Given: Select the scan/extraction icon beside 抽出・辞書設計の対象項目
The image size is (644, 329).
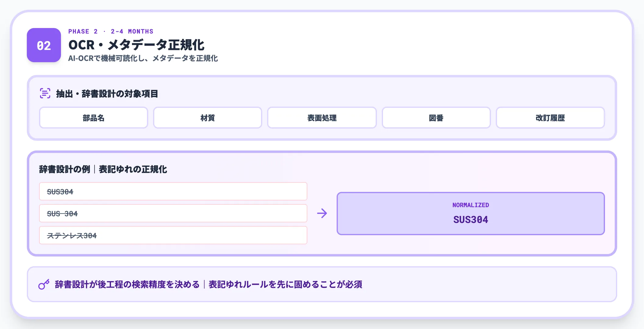Looking at the screenshot, I should 45,94.
